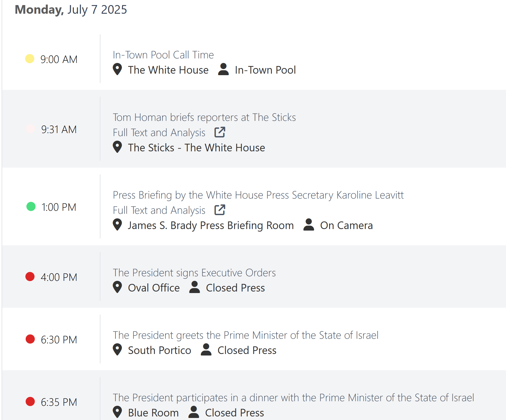Select President greets Prime Minister of Israel event
Screen dimensions: 506x420
point(246,335)
